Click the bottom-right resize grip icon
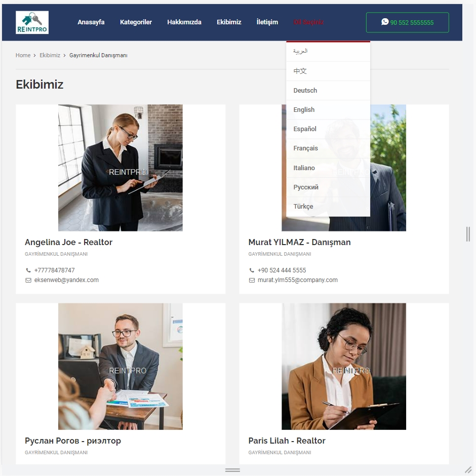The height and width of the screenshot is (476, 476). [468, 469]
